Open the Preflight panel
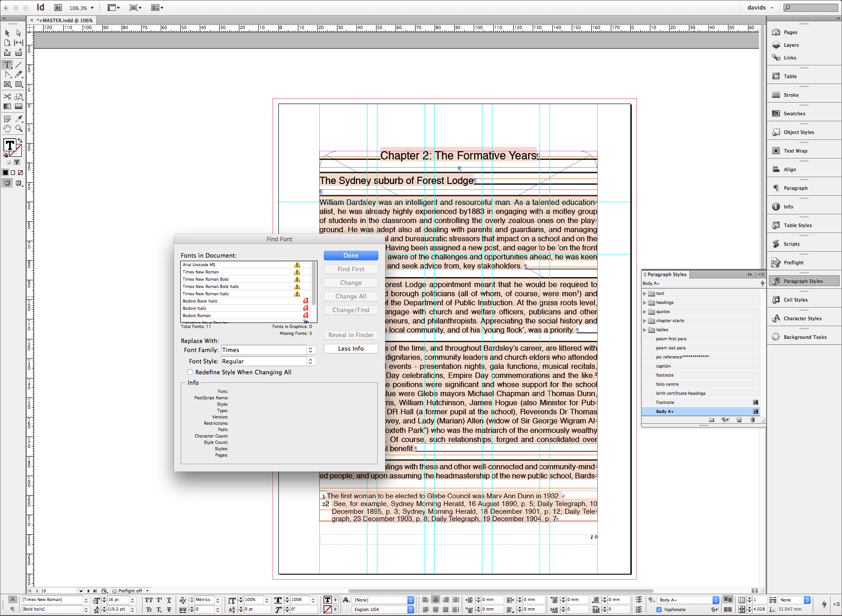The width and height of the screenshot is (842, 616). coord(793,263)
